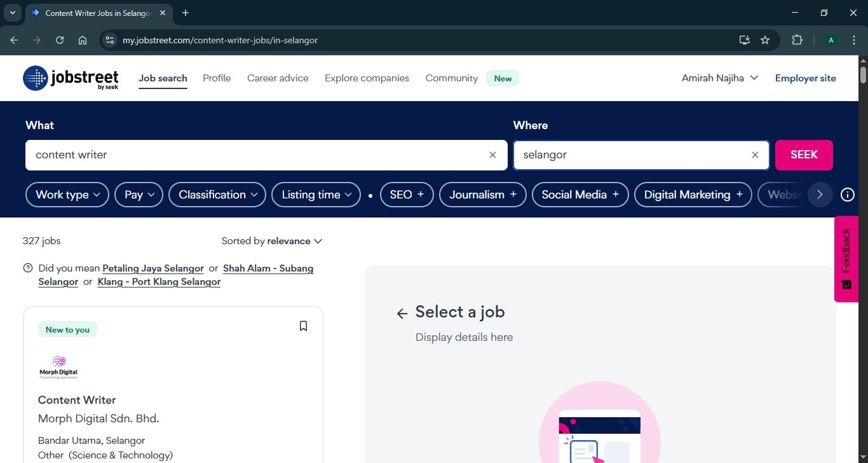This screenshot has width=868, height=463.
Task: Click the Jobstreet logo
Action: 70,78
